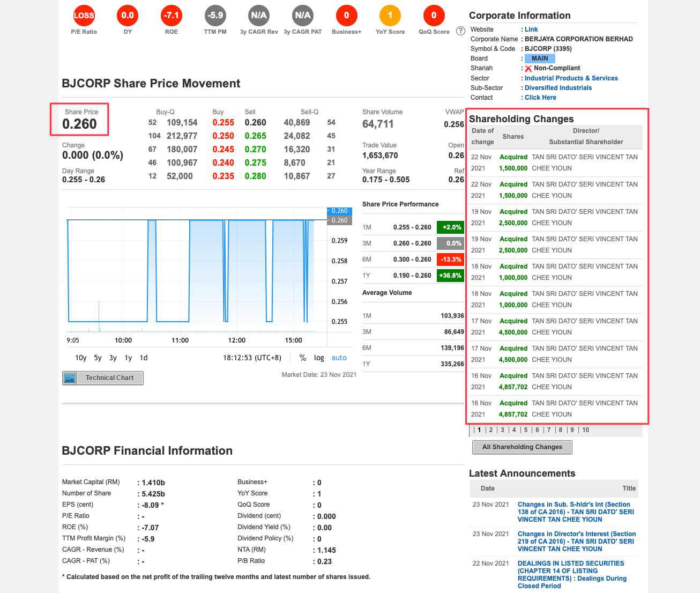700x593 pixels.
Task: Click NTA (RM) value 1.145
Action: click(326, 550)
